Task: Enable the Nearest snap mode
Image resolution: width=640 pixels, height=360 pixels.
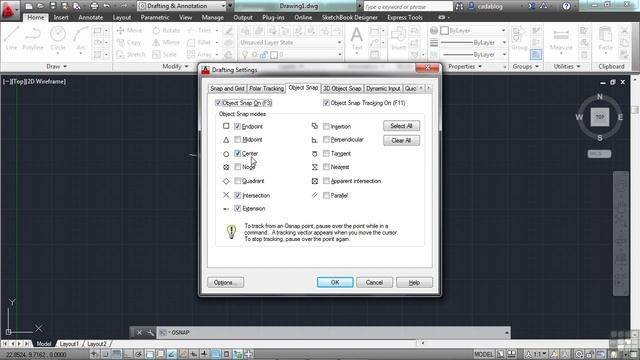Action: [326, 167]
